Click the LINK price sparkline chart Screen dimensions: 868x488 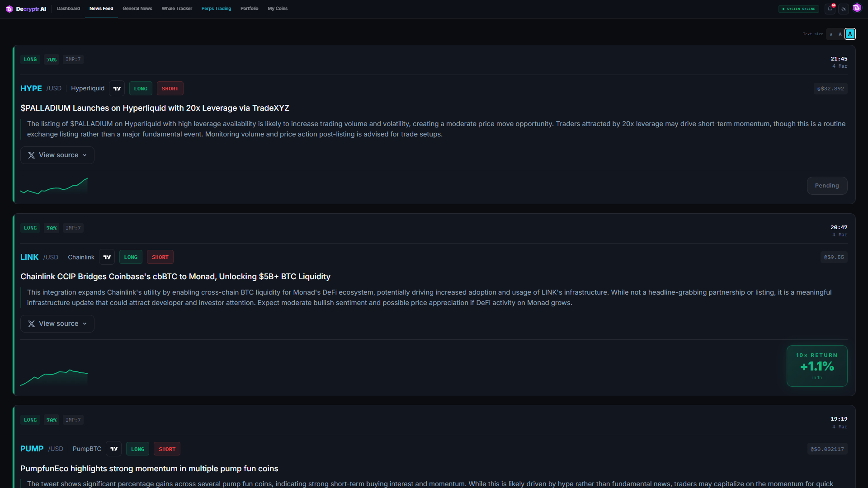54,377
